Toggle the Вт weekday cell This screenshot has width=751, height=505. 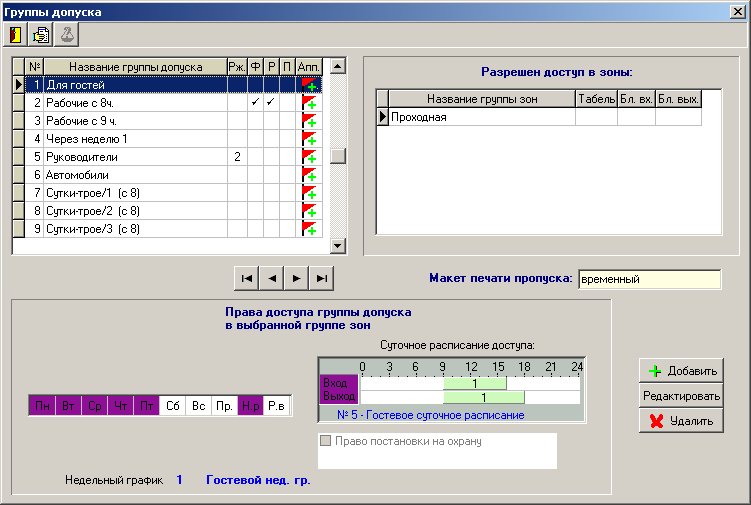point(68,406)
